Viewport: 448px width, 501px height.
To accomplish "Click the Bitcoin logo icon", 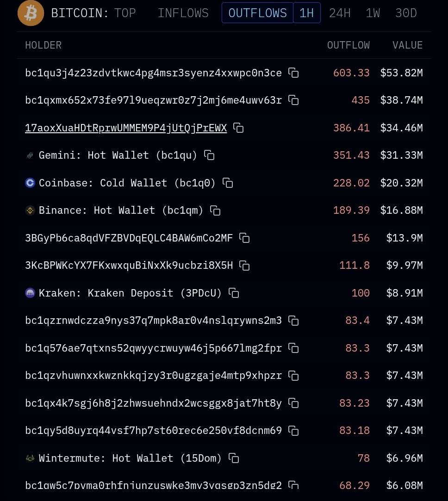I will tap(31, 13).
